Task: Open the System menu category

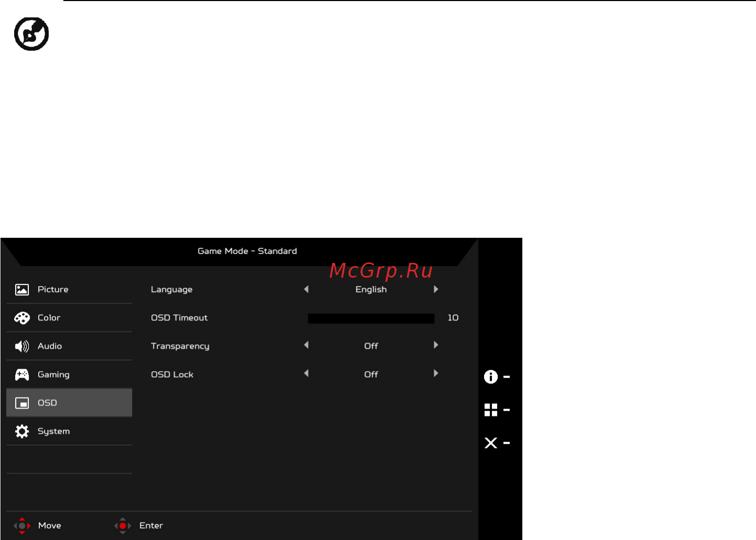Action: pos(69,431)
